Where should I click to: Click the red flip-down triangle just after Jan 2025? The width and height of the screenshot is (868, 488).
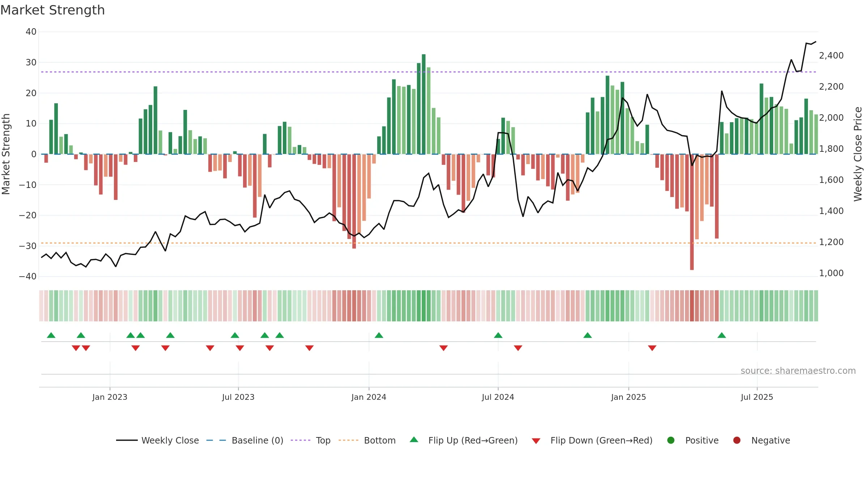(652, 348)
